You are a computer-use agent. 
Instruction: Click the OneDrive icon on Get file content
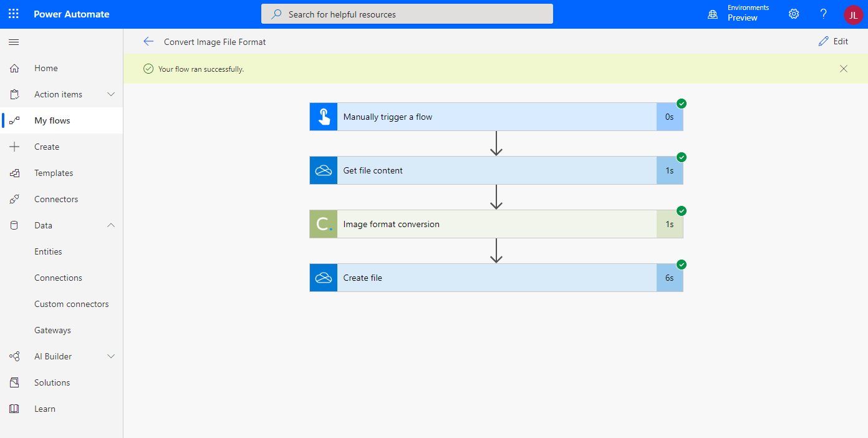(x=323, y=170)
